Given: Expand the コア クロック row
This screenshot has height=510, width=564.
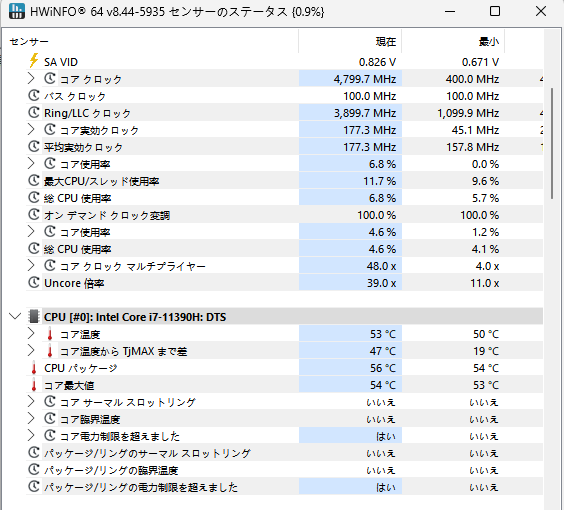Looking at the screenshot, I should 31,78.
